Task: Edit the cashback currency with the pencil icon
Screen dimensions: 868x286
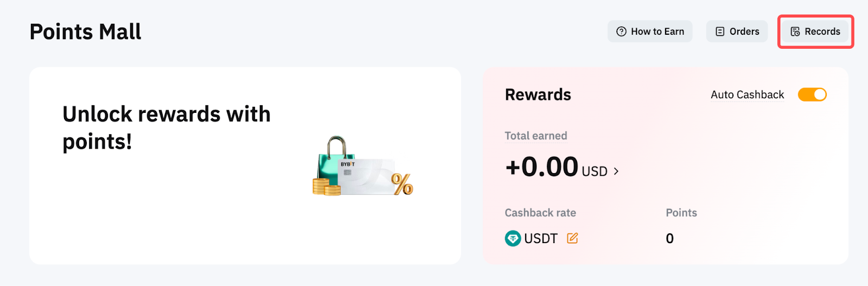Action: (x=572, y=238)
